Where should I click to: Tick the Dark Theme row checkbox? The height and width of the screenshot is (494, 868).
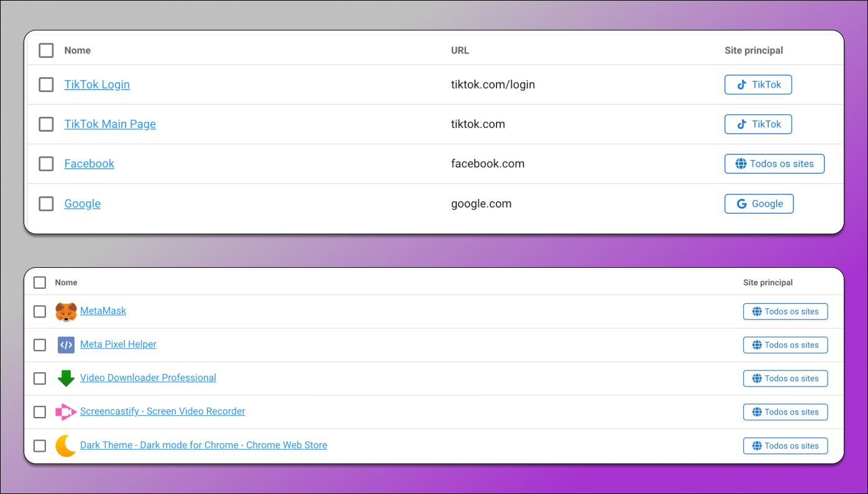40,446
